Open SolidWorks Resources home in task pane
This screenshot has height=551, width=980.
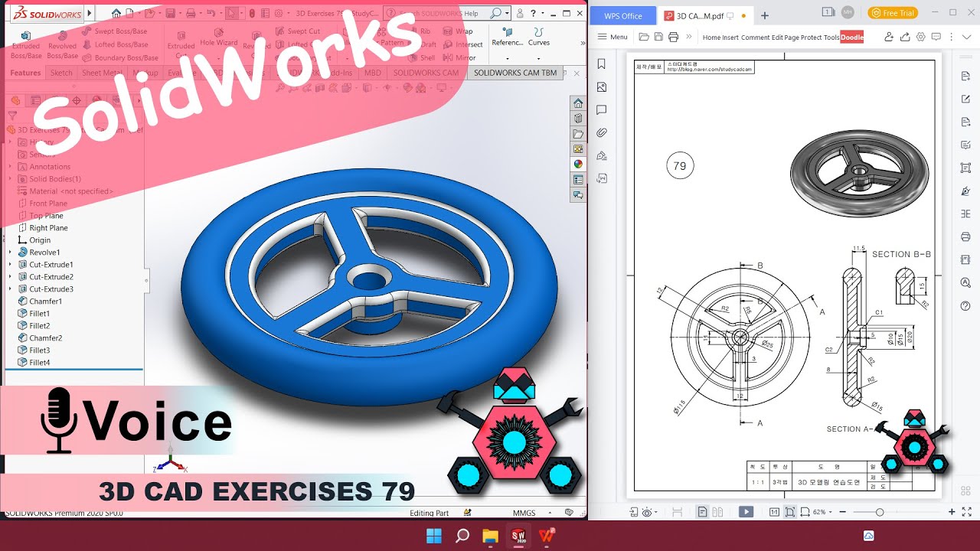coord(578,103)
